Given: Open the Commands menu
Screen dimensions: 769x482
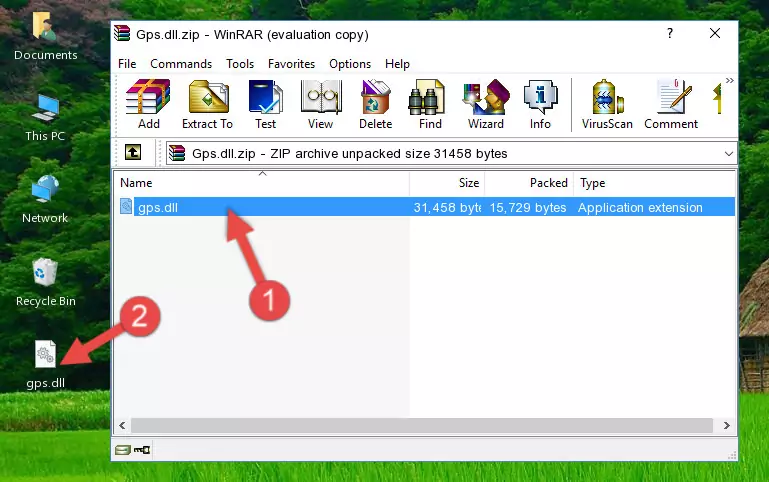Looking at the screenshot, I should 181,64.
